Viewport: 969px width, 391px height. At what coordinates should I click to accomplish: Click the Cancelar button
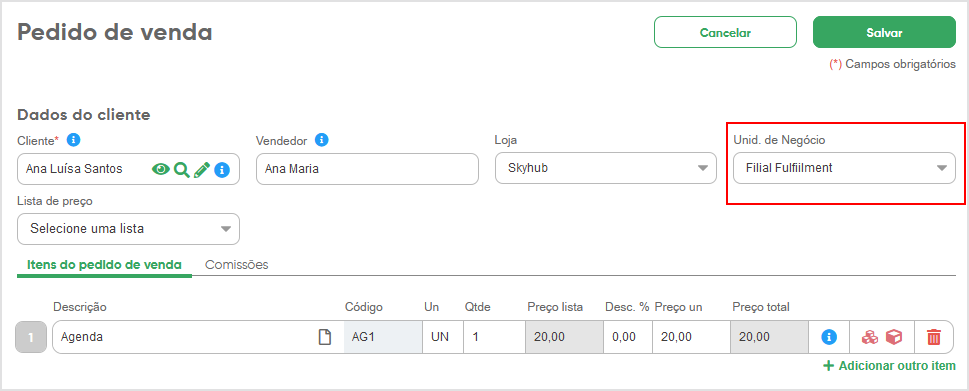[726, 32]
